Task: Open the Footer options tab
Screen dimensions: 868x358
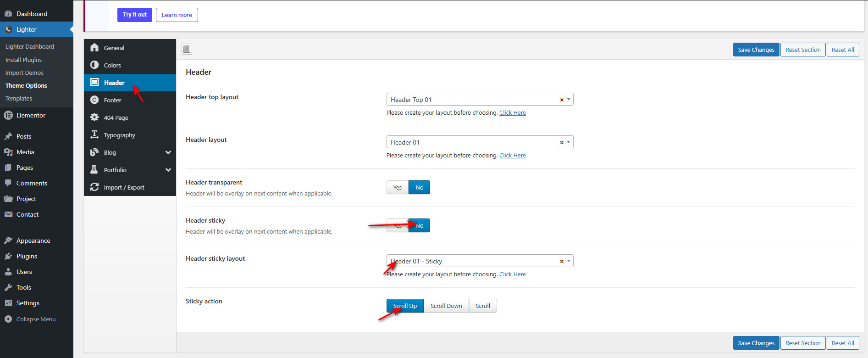Action: point(113,100)
